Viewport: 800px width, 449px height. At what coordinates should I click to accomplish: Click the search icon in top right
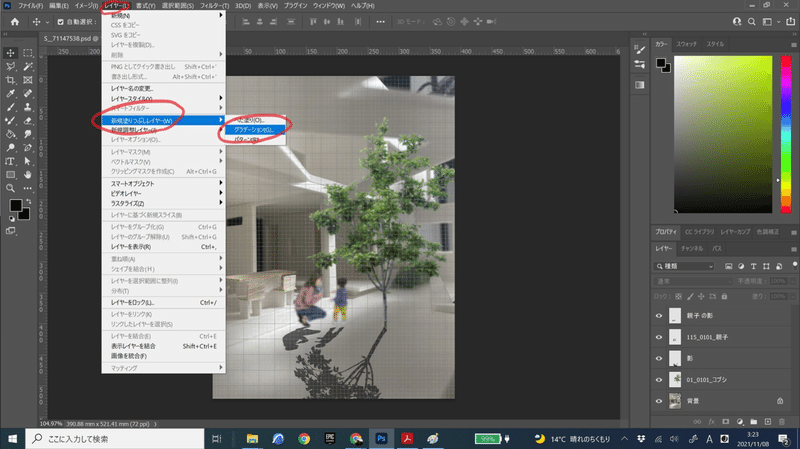pyautogui.click(x=752, y=22)
